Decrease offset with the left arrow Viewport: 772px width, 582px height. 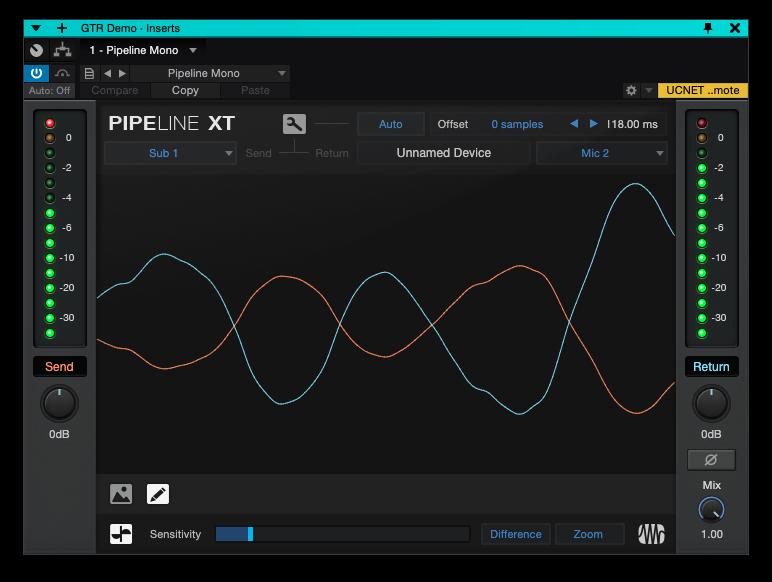point(574,124)
